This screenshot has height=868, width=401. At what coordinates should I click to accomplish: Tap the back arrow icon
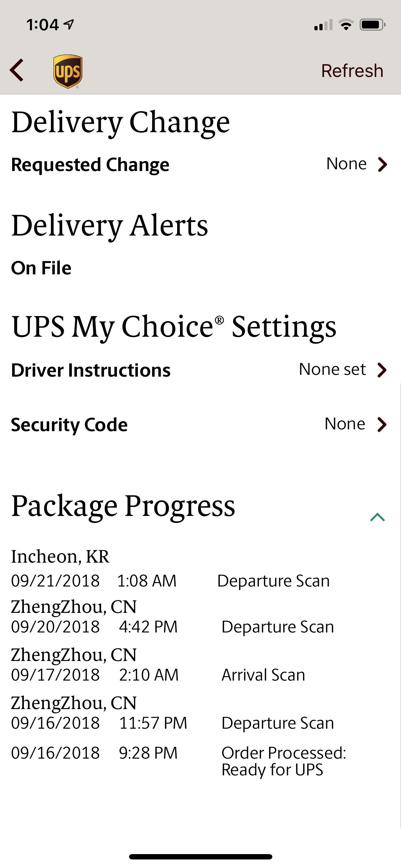click(x=16, y=70)
